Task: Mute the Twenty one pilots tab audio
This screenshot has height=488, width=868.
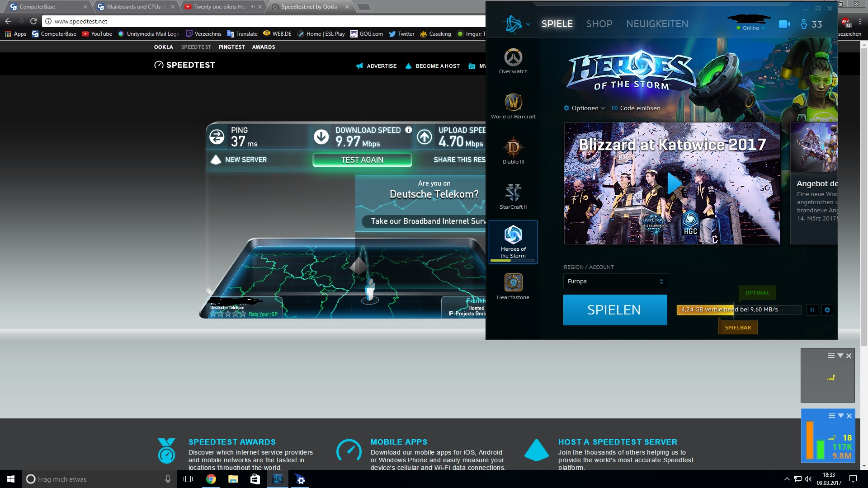Action: coord(253,7)
